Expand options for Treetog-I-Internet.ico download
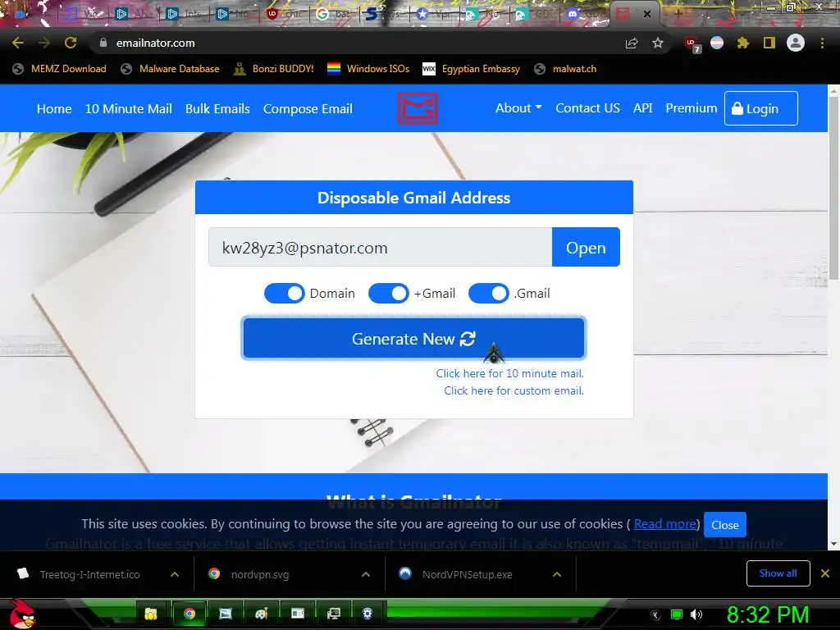Screen dimensions: 840x630 coord(175,574)
